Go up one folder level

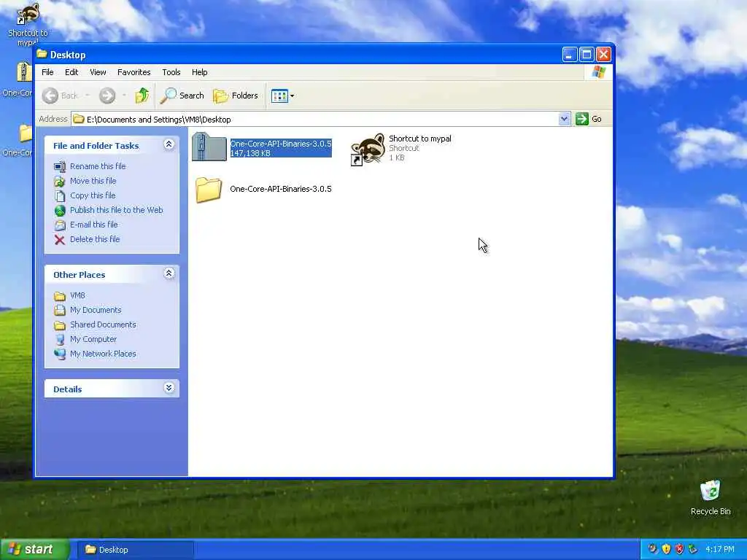(x=142, y=96)
